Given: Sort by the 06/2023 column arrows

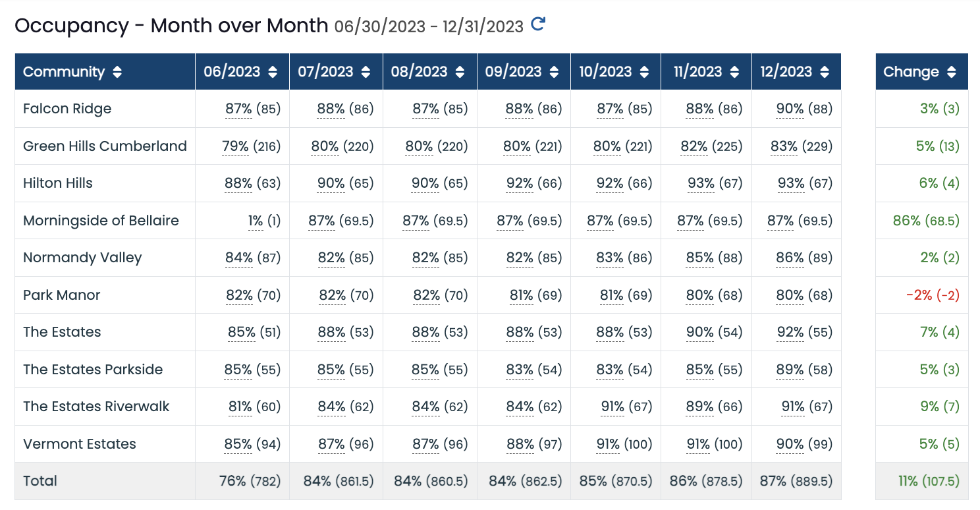Looking at the screenshot, I should pos(273,72).
